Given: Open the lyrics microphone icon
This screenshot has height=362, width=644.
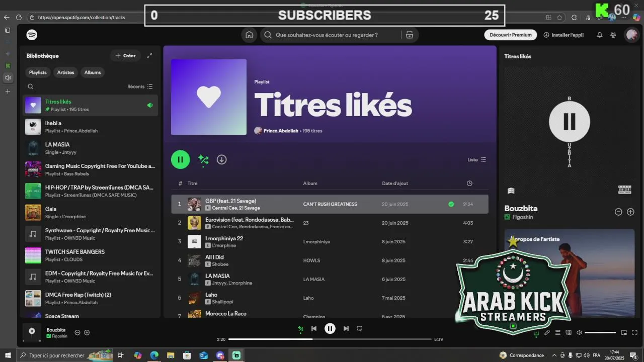Looking at the screenshot, I should coord(547,332).
